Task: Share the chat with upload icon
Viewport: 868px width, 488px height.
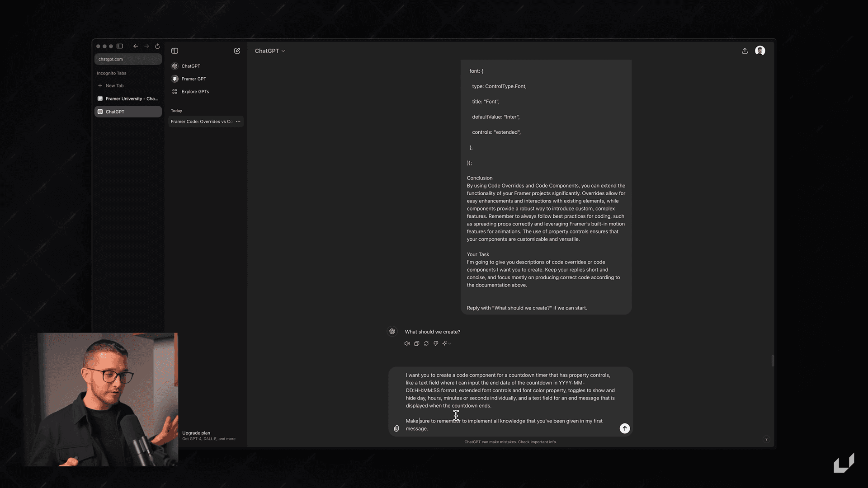Action: pyautogui.click(x=745, y=51)
